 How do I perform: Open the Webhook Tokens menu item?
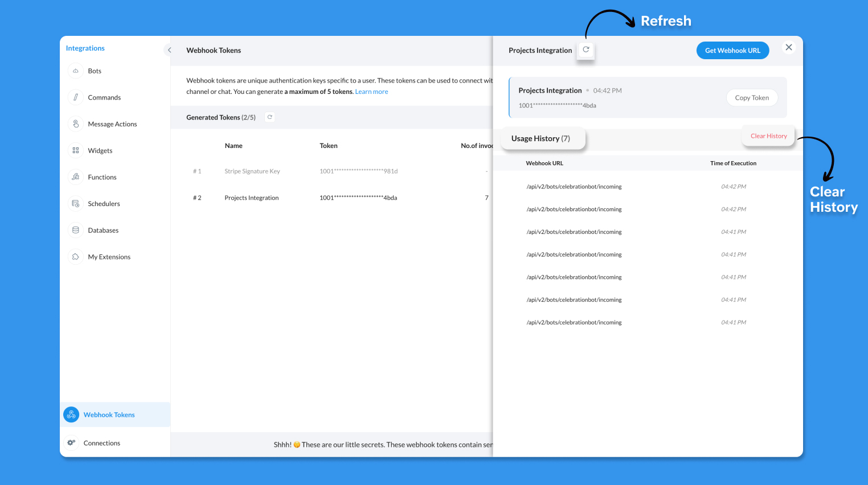[x=109, y=415]
